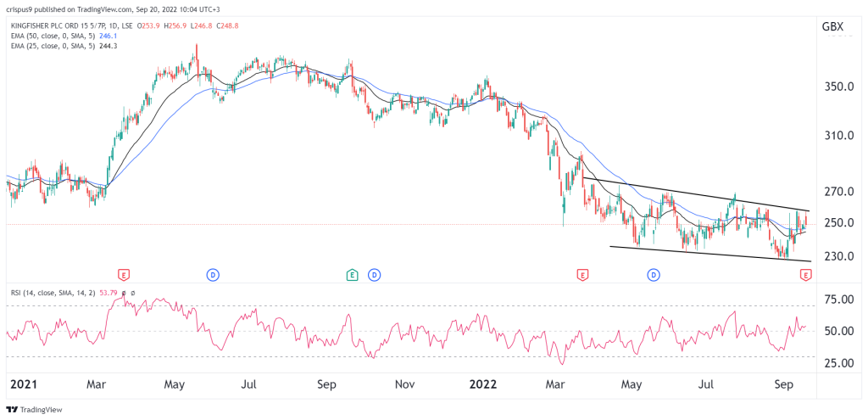Viewport: 868px width, 420px height.
Task: Click the 2022 year label on time axis
Action: pos(481,384)
